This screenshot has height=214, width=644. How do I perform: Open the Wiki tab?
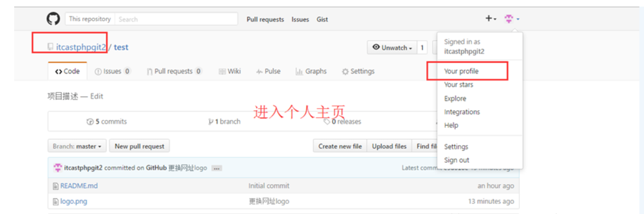230,71
